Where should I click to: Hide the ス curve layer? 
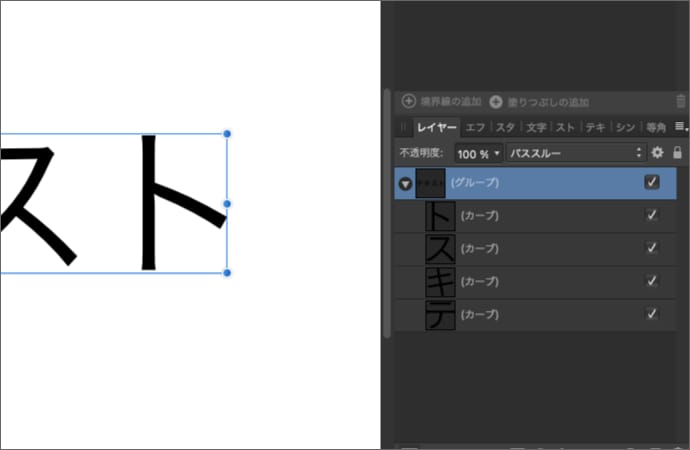coord(652,248)
